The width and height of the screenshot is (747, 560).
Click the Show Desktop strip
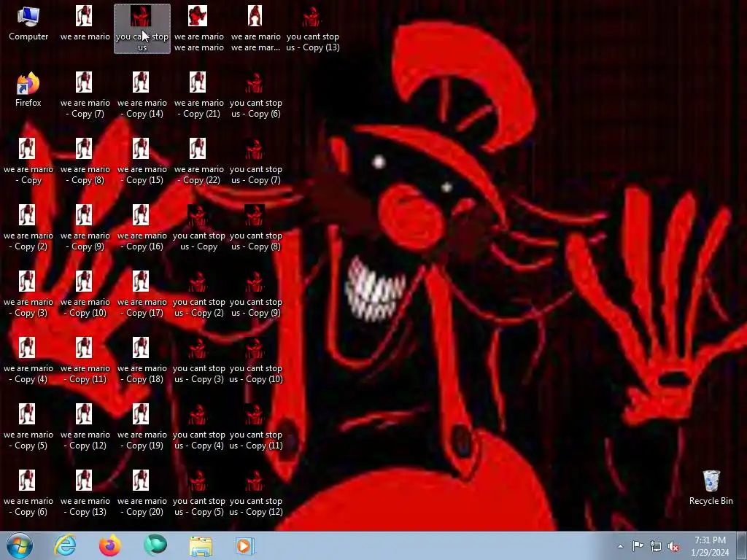(x=742, y=546)
